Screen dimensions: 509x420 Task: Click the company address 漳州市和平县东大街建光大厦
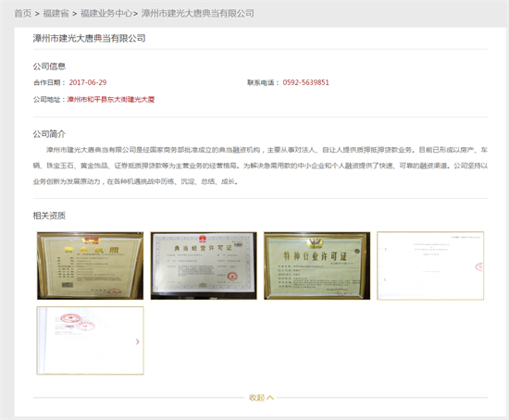coord(111,99)
